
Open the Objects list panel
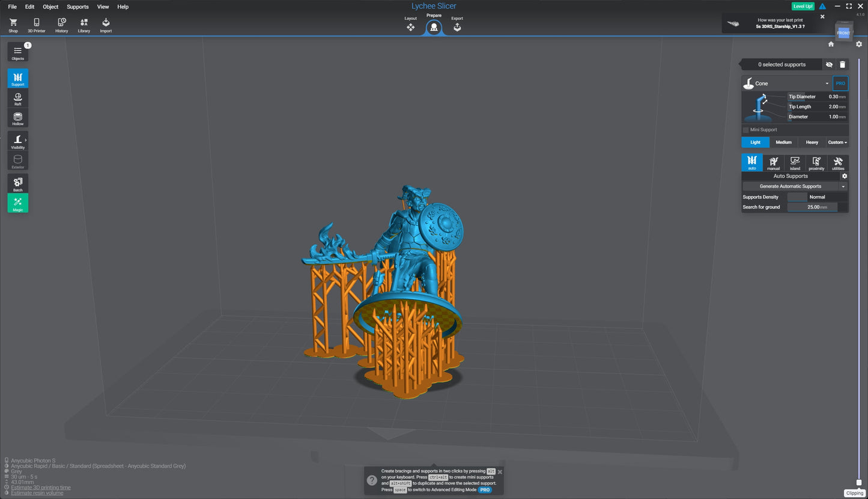pyautogui.click(x=18, y=52)
